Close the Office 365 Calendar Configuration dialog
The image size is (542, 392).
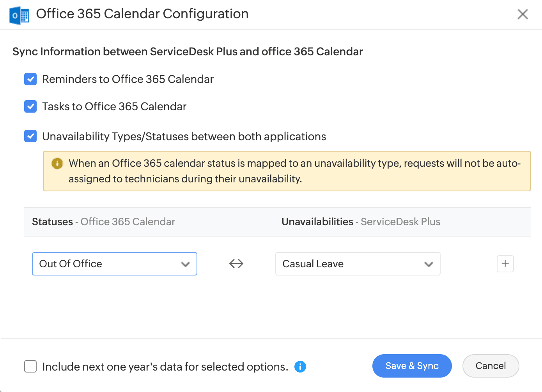click(523, 14)
